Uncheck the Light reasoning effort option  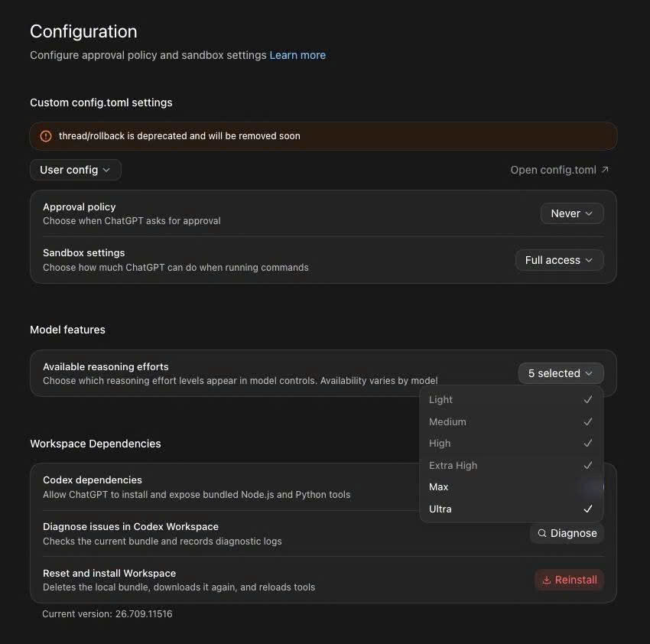[x=511, y=400]
